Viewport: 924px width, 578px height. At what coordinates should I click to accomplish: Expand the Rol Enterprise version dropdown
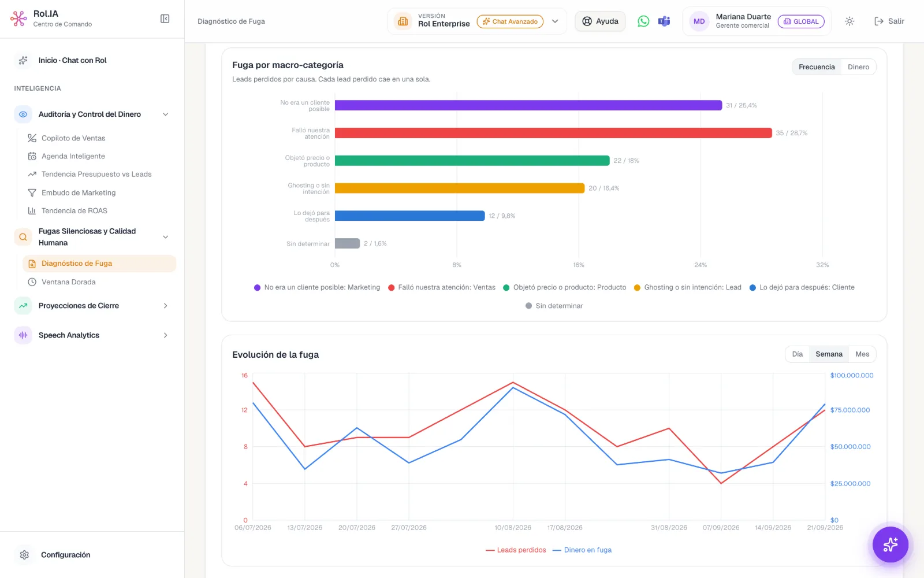click(x=555, y=21)
